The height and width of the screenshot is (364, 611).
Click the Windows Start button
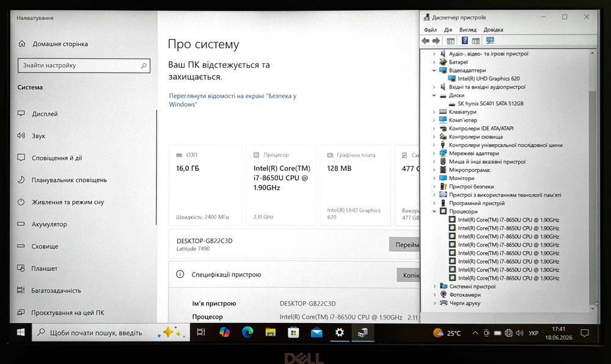coord(21,332)
